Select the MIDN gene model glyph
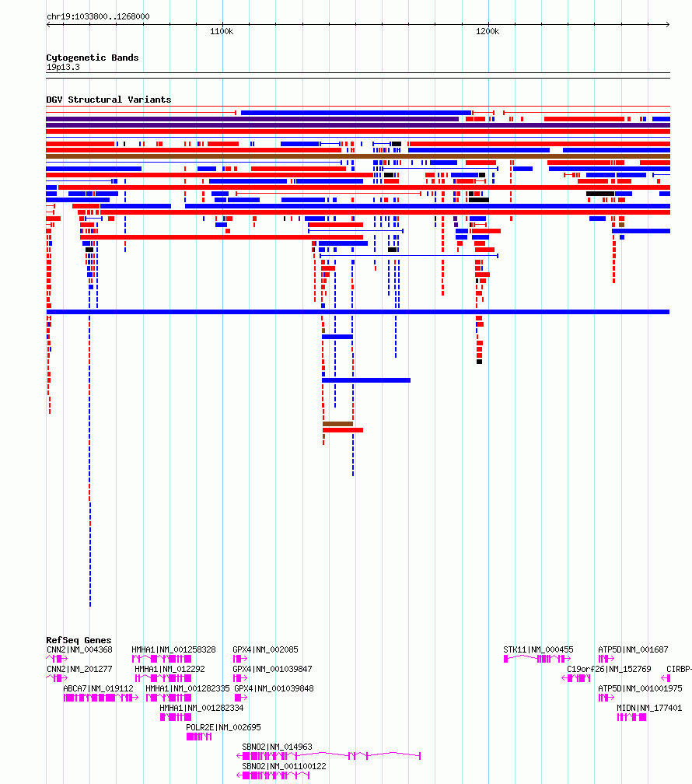Viewport: 692px width, 784px height. click(631, 717)
